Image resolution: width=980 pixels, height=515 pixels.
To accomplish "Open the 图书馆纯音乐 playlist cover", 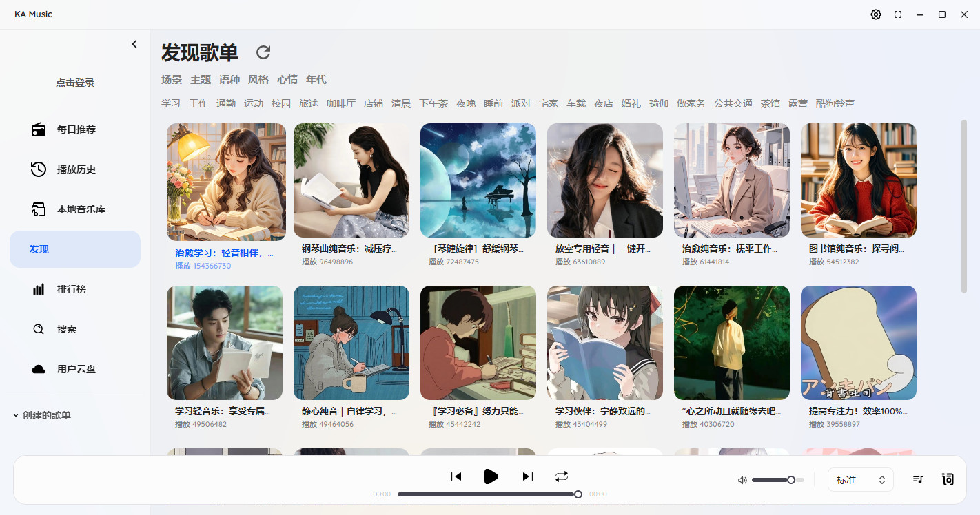I will point(859,180).
